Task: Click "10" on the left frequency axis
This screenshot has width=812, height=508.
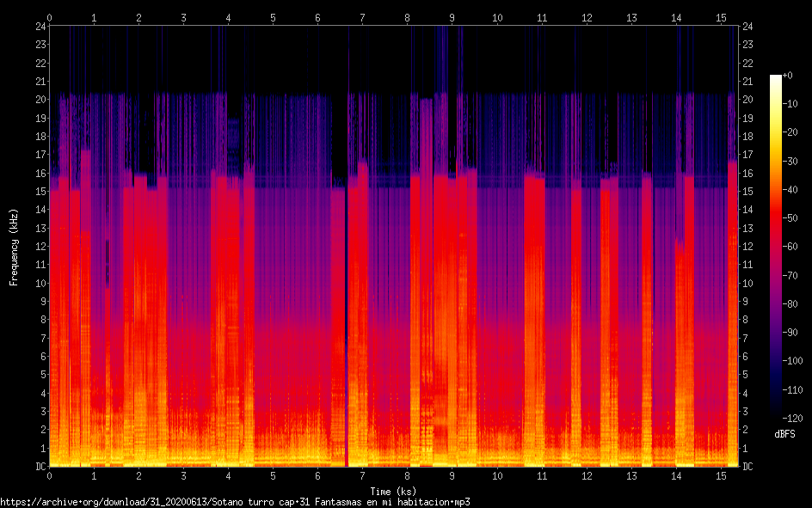Action: coord(41,284)
